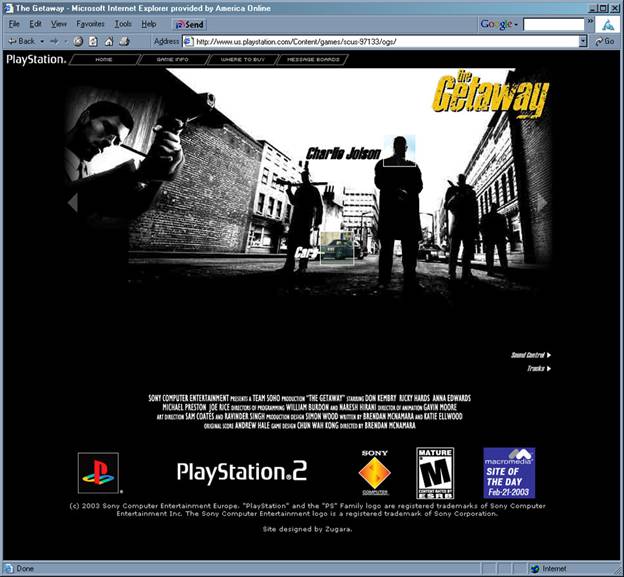Open the File menu
Screen dimensions: 624x577
pos(14,24)
